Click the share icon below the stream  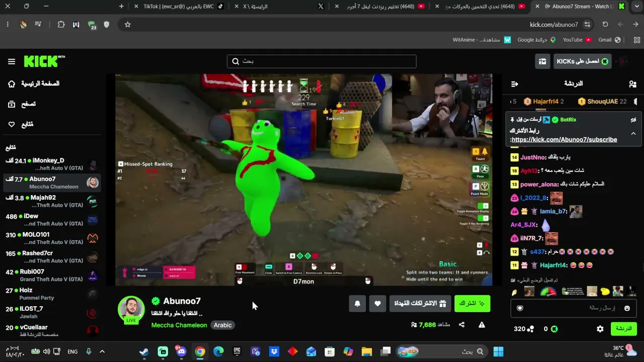coord(461,325)
